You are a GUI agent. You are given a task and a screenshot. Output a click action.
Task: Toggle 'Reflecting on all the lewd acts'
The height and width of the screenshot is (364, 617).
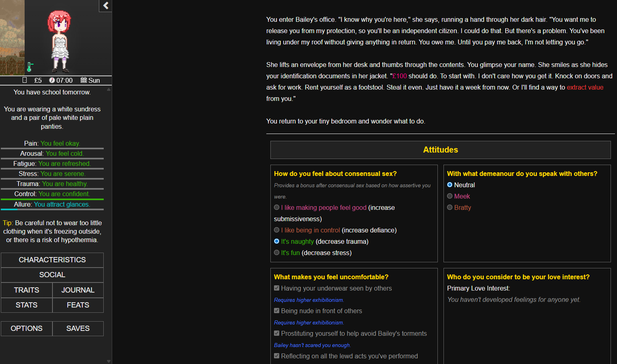click(276, 356)
